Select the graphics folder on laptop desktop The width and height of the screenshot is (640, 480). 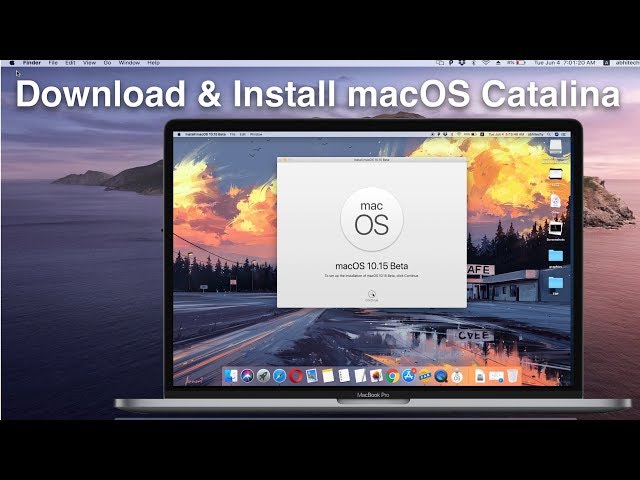point(556,257)
